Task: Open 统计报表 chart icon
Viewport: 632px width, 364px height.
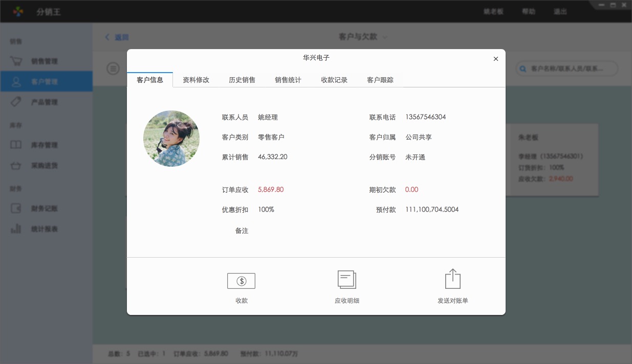Action: pos(16,229)
